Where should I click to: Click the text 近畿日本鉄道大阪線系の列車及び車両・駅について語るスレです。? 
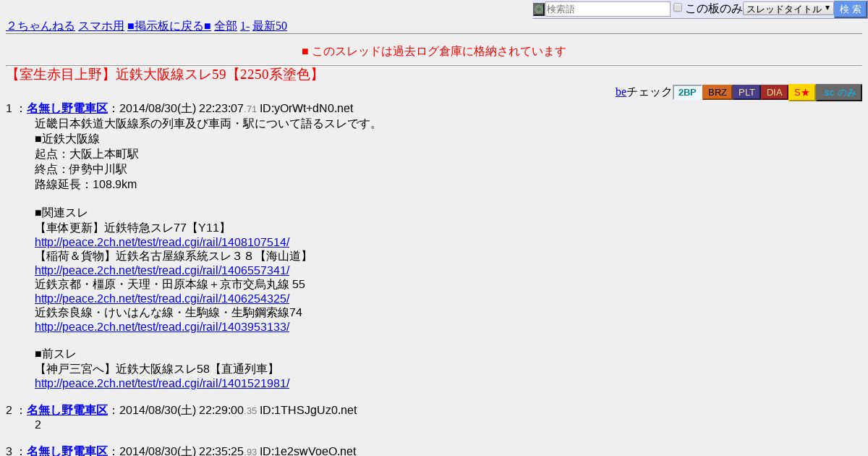(x=208, y=124)
